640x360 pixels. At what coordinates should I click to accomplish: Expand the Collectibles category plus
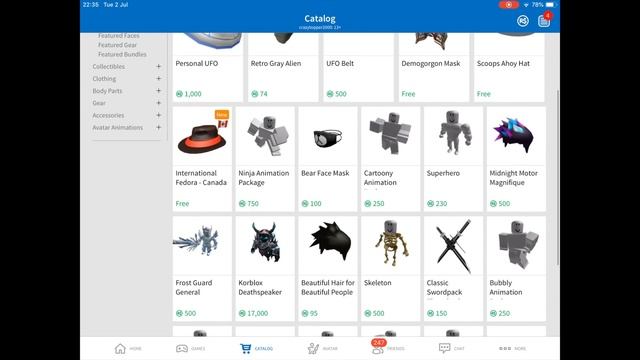pos(158,66)
